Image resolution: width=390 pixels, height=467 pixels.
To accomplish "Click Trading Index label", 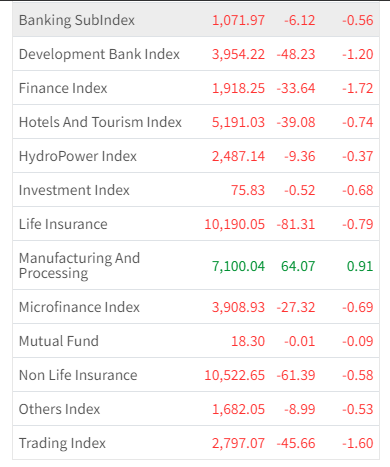I will [62, 443].
